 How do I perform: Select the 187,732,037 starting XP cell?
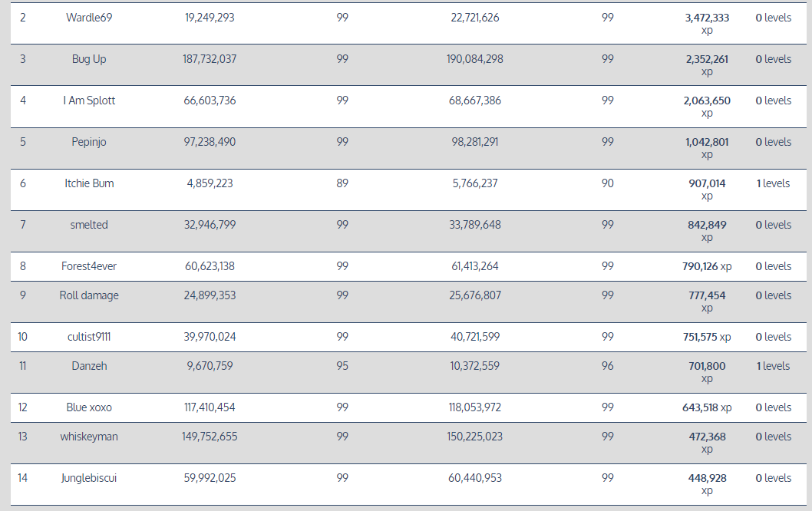(210, 59)
